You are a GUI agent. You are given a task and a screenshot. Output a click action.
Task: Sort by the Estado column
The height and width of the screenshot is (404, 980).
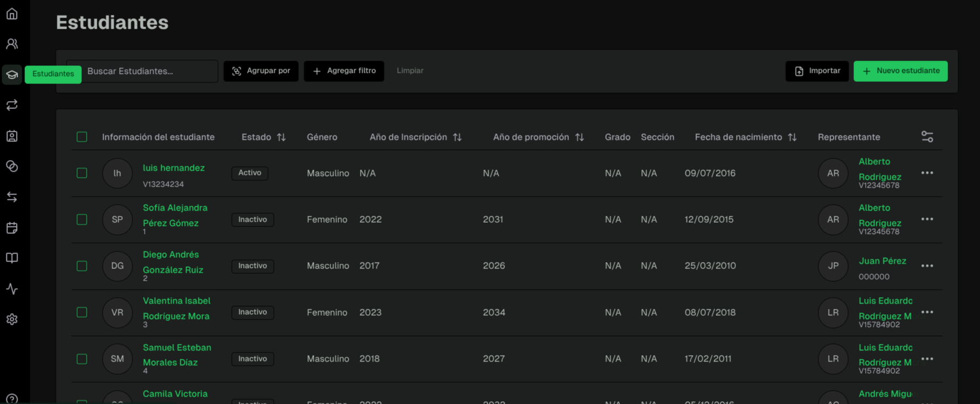click(281, 137)
